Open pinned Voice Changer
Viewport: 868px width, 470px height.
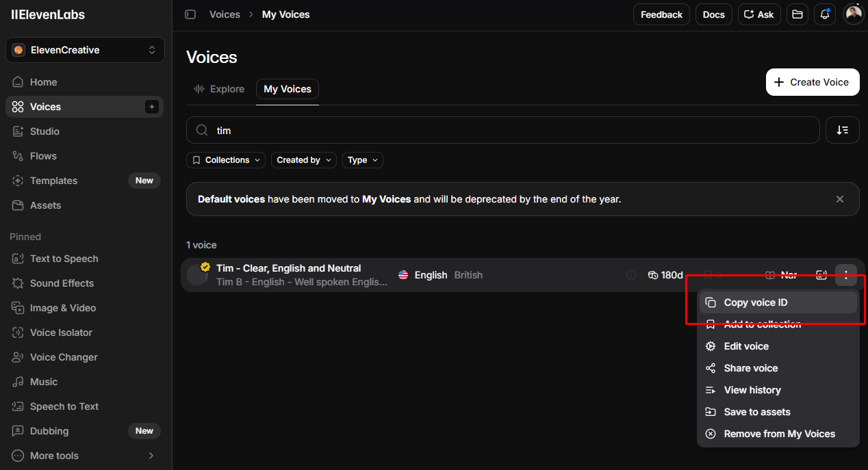(85, 357)
